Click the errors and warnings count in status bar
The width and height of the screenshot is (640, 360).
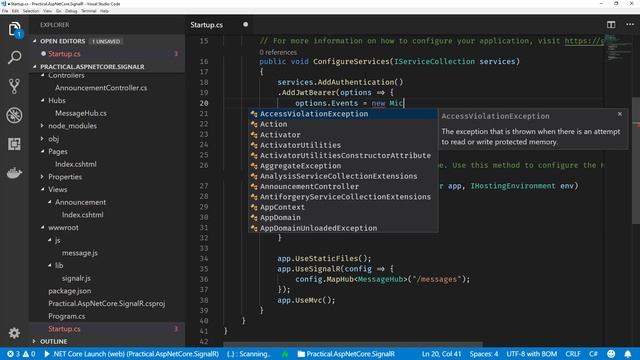click(21, 354)
